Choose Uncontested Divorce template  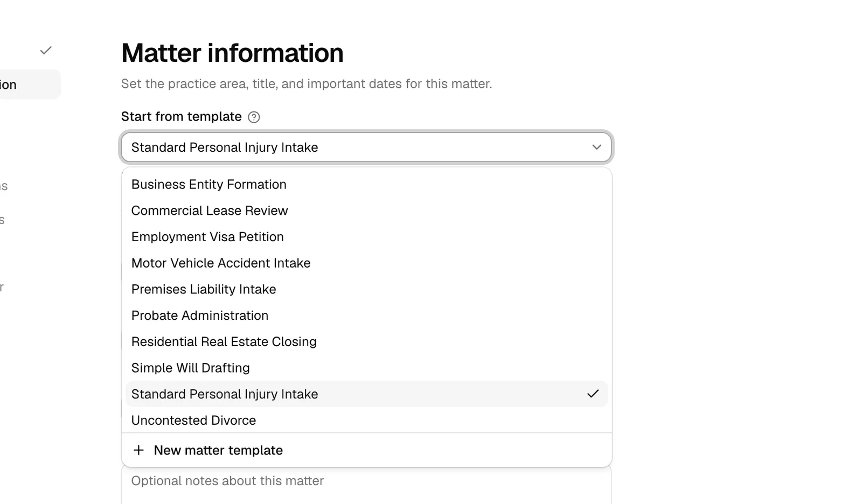pyautogui.click(x=366, y=421)
